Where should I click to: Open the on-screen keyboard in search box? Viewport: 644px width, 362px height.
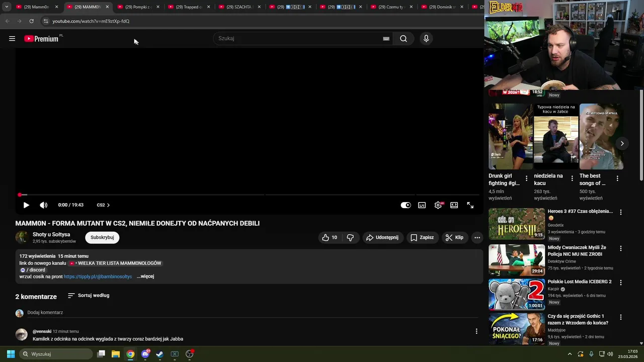(x=386, y=39)
